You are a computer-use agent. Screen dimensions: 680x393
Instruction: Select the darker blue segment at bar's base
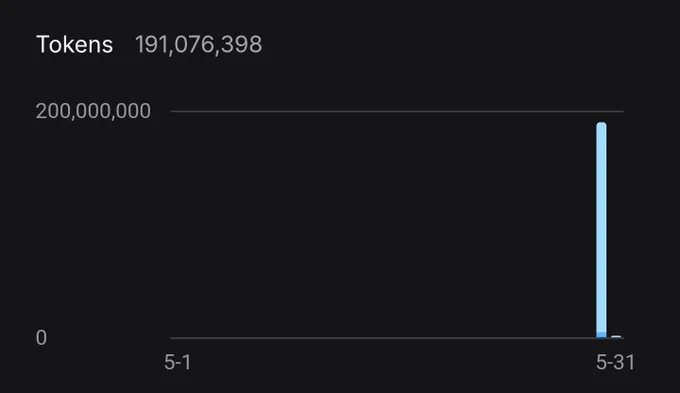tap(602, 335)
